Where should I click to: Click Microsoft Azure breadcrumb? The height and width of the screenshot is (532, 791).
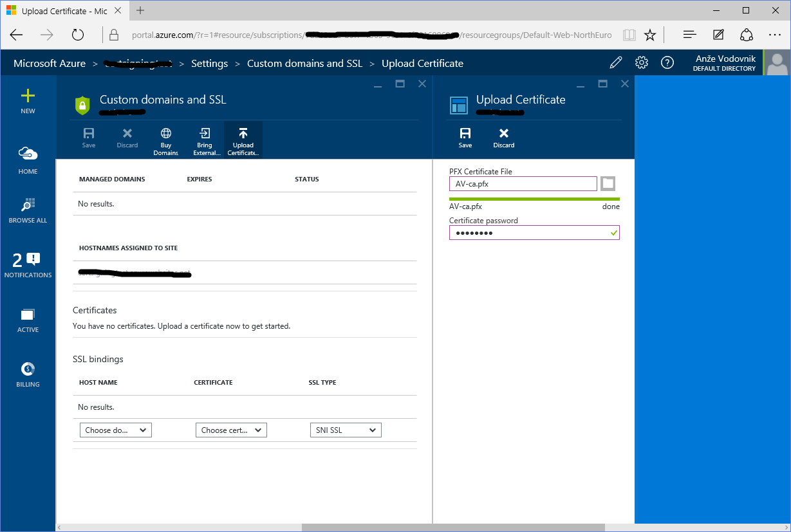50,63
